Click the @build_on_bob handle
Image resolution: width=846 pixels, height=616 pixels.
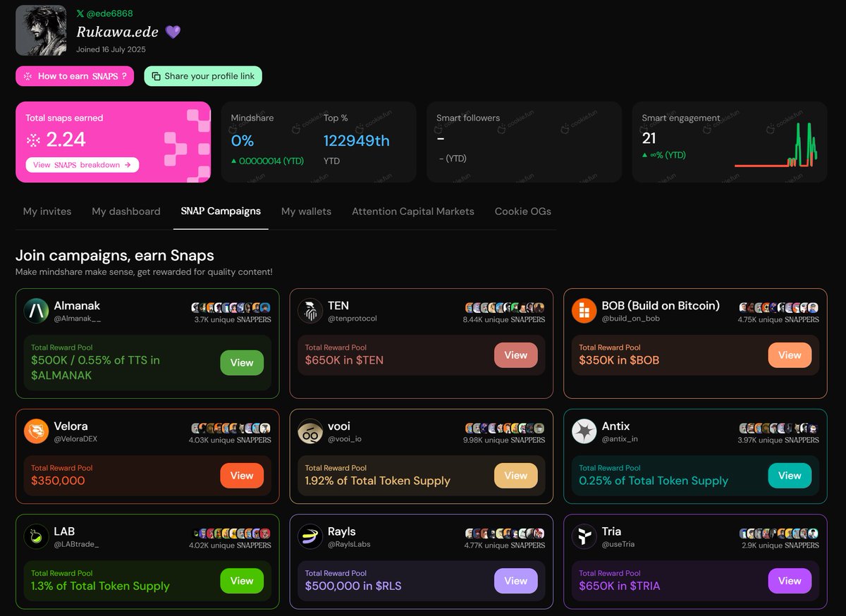[x=630, y=319]
